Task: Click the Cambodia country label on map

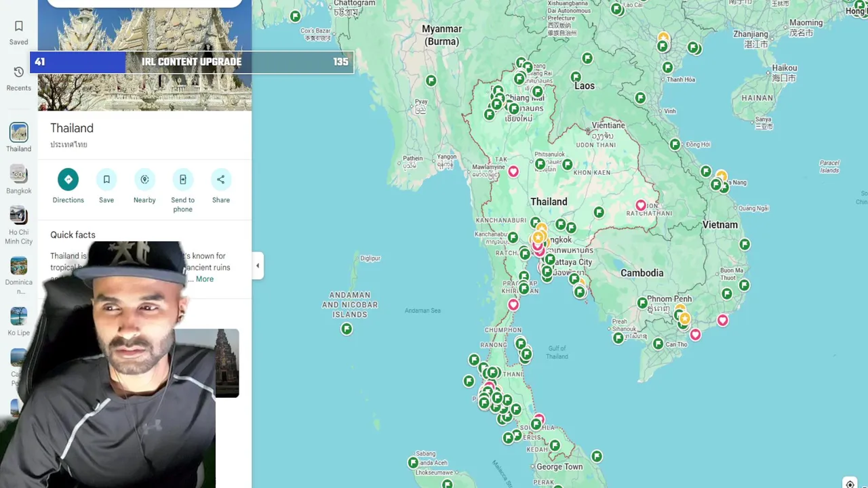Action: pos(642,273)
